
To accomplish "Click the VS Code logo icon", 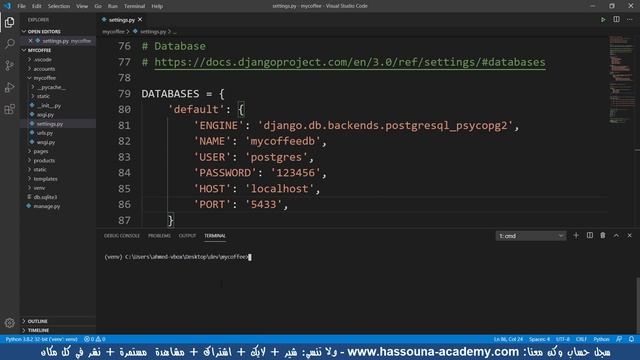I will (x=7, y=6).
